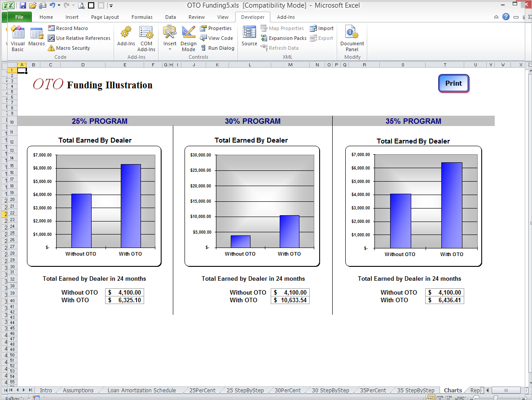
Task: Select column D header
Action: coord(83,65)
